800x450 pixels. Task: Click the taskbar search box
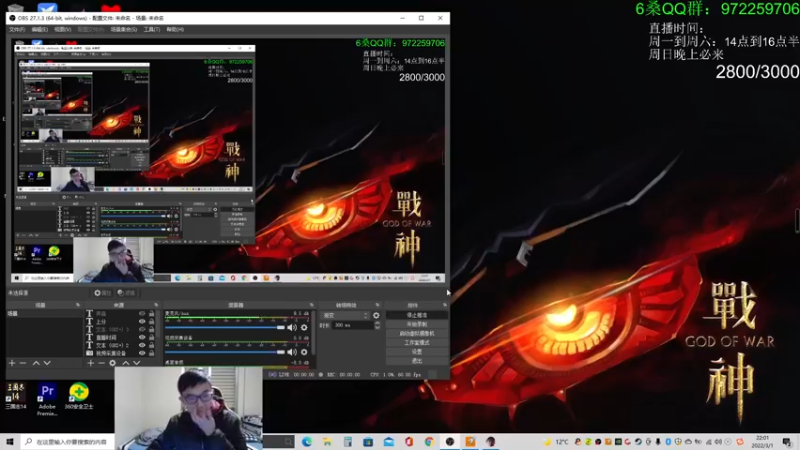(69, 442)
